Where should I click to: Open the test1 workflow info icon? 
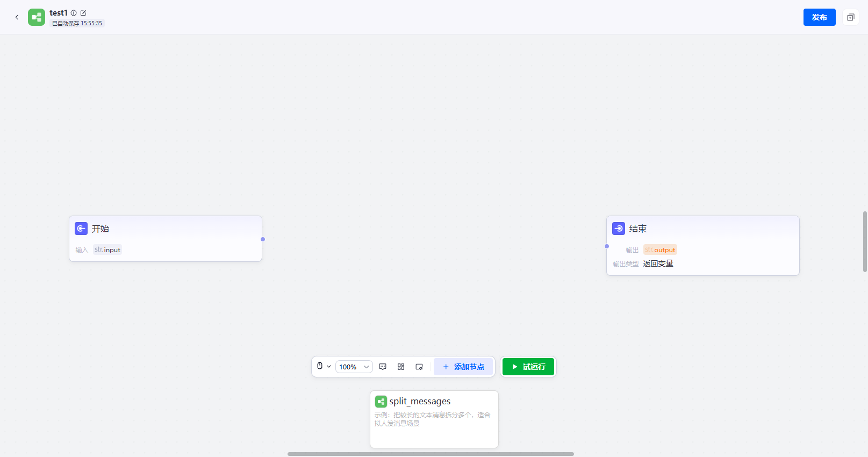(74, 13)
